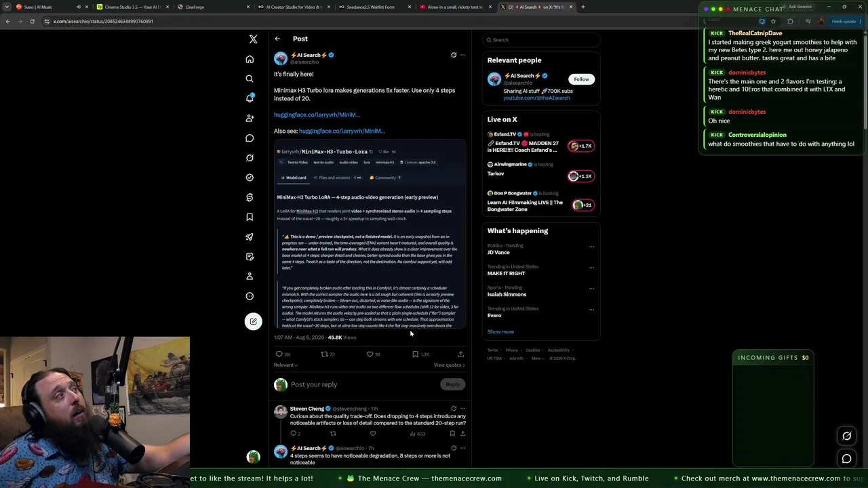Screen dimensions: 868x488
Task: Follow the AI Search account
Action: pyautogui.click(x=581, y=79)
